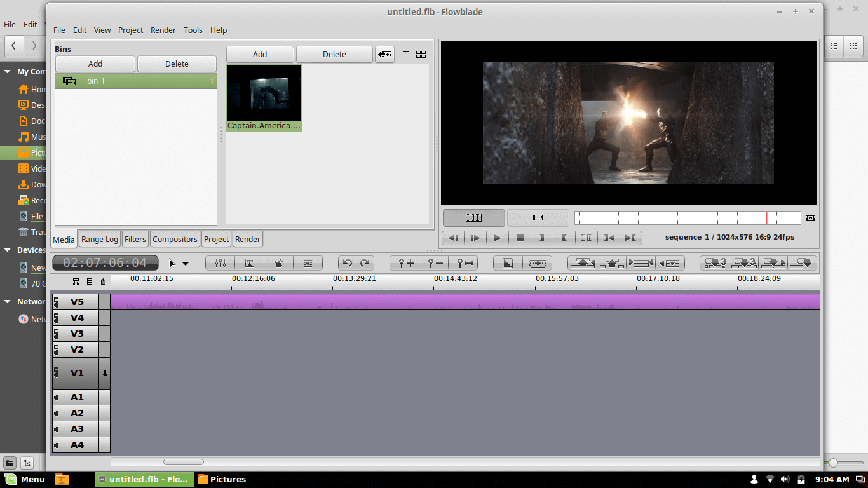Click the redo arrow button

[365, 263]
